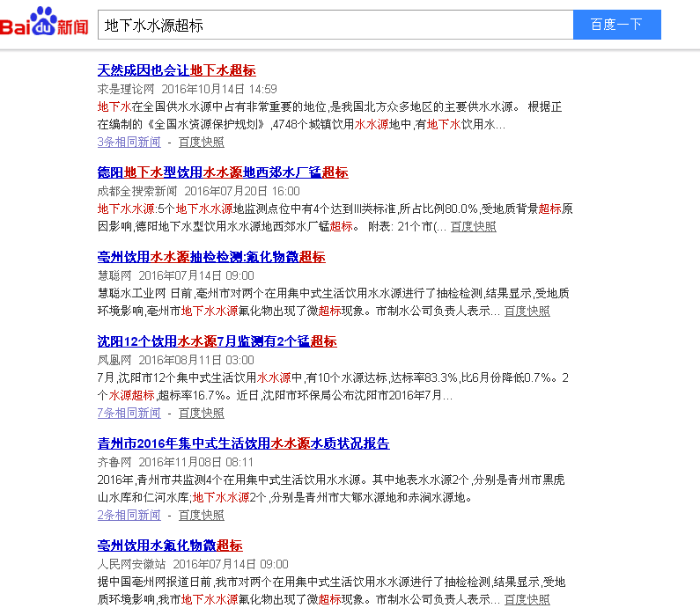Open headline 青州市2016年集中式生活饮用水水源水质状况报告
Image resolution: width=700 pixels, height=608 pixels.
(x=243, y=443)
